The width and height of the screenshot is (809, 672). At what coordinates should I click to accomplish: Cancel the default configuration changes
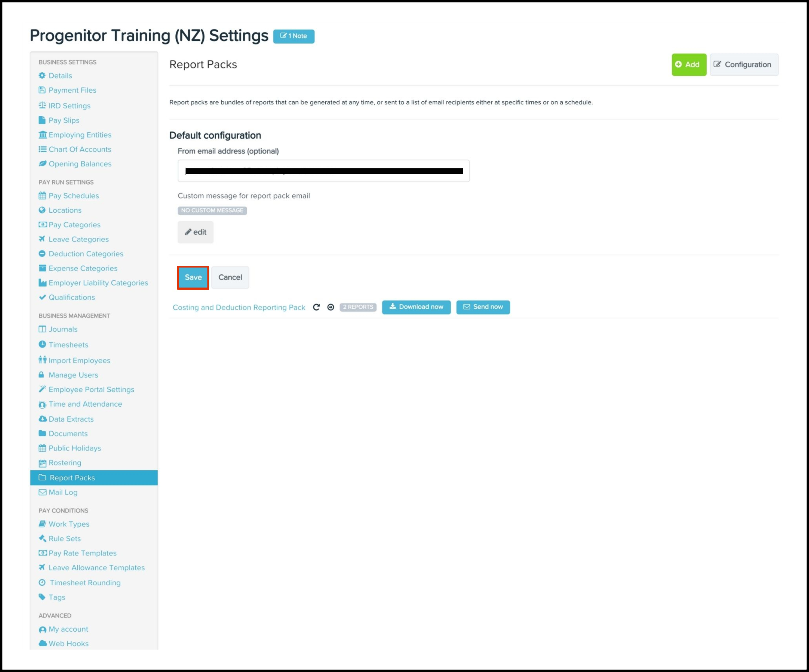tap(230, 278)
